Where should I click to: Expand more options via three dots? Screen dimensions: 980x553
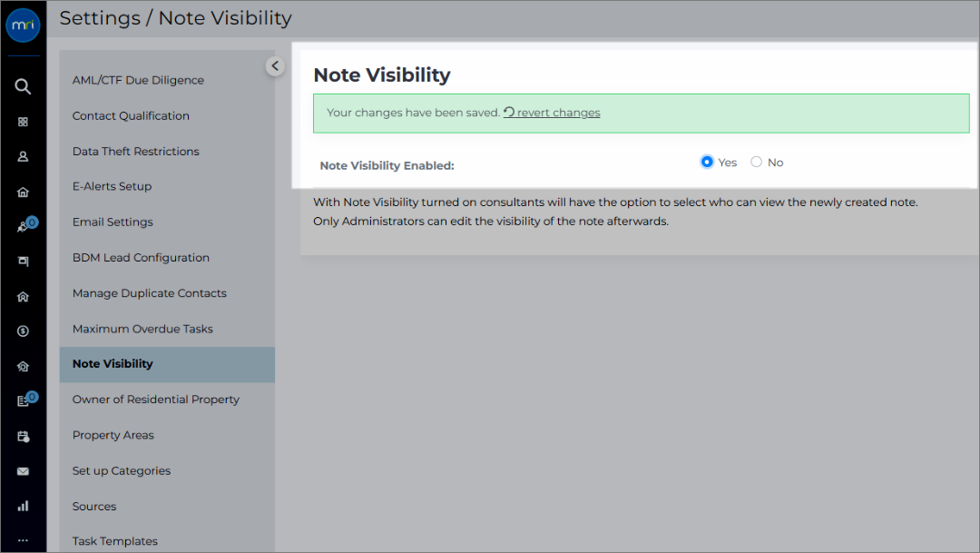[23, 540]
